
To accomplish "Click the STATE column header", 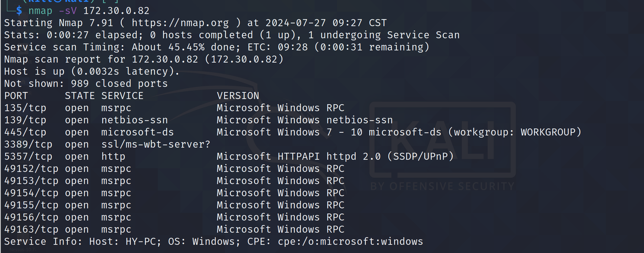I will pyautogui.click(x=79, y=96).
